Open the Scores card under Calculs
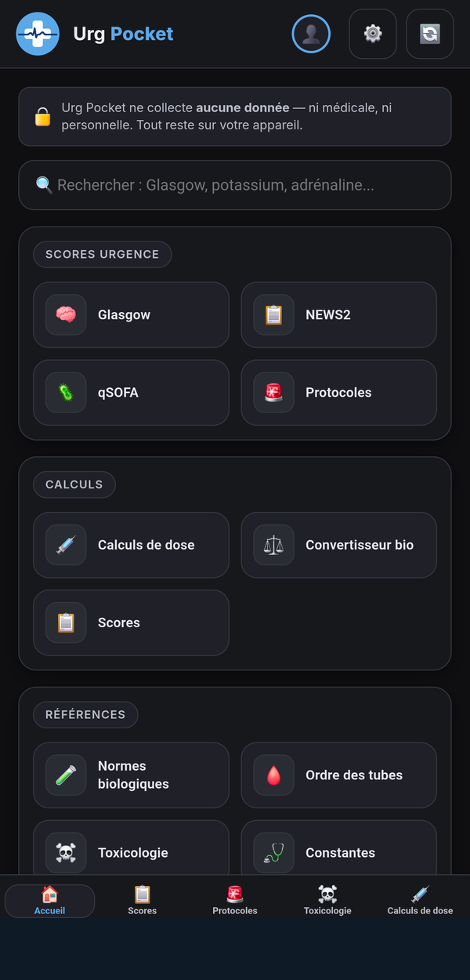 pos(131,622)
